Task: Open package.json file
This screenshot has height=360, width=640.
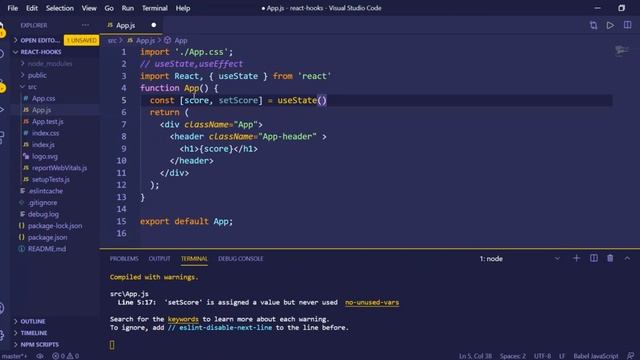Action: click(47, 237)
